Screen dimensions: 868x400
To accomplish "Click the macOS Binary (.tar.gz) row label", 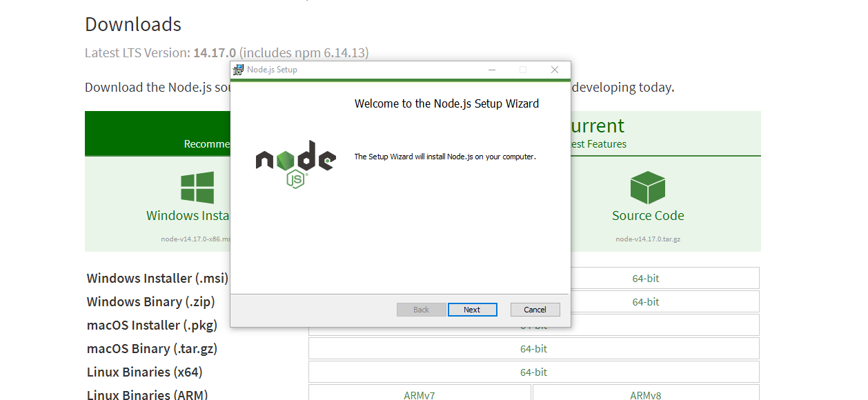I will pos(152,349).
